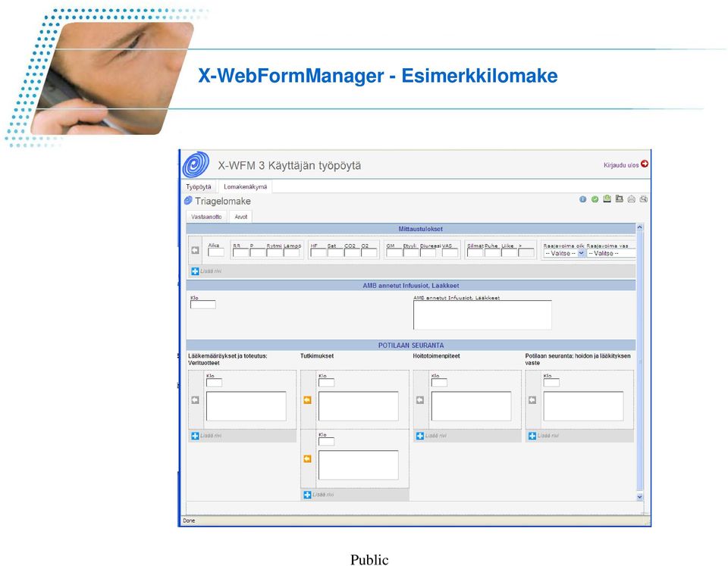
Task: Click Lisää rivi under Potilaan seuranta vaste
Action: pyautogui.click(x=548, y=436)
